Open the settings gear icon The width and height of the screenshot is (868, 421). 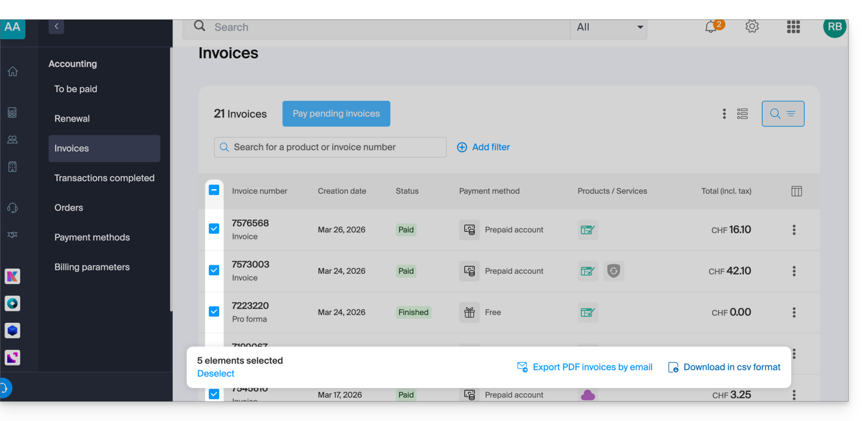point(752,27)
